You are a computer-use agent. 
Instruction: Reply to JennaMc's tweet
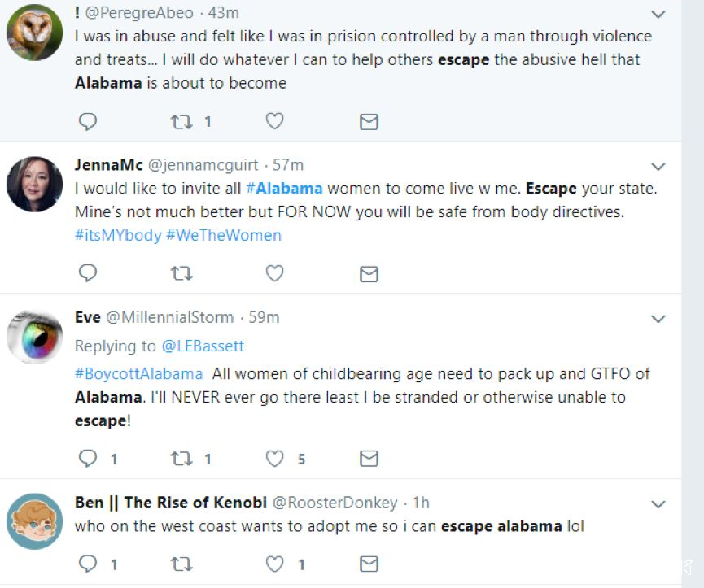point(87,273)
